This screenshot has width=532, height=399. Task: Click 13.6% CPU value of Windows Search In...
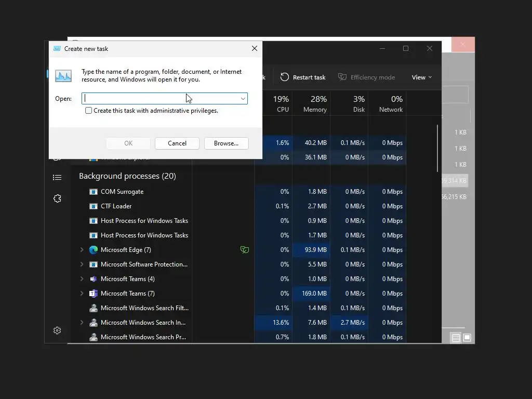(273, 323)
